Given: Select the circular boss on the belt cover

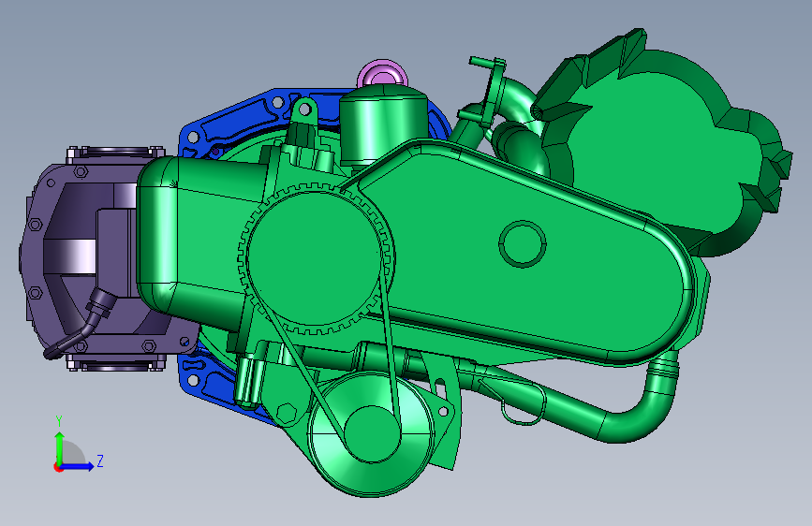Looking at the screenshot, I should (x=523, y=244).
